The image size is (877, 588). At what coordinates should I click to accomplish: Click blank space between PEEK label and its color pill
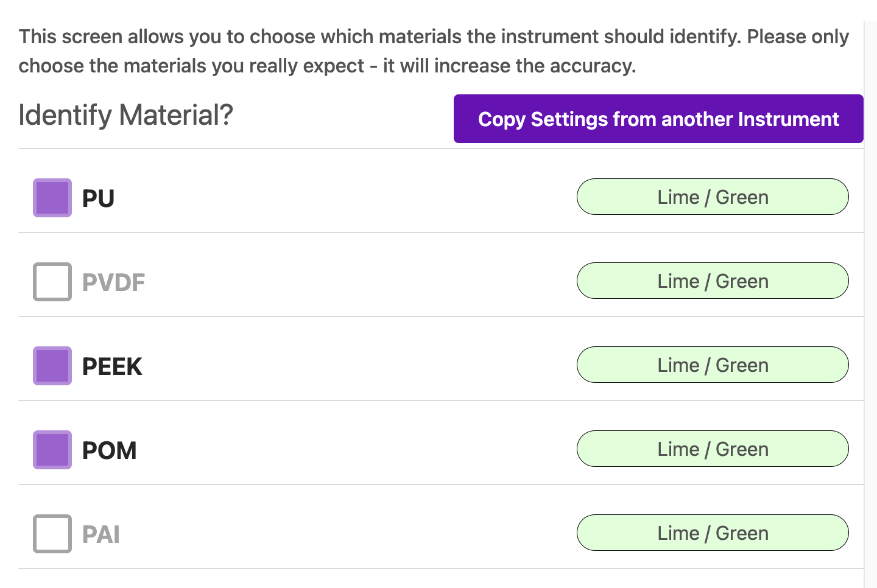pos(359,366)
